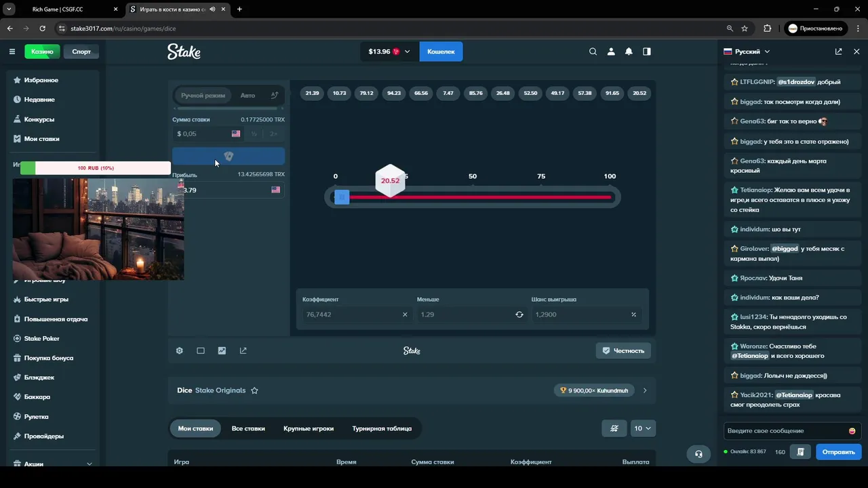Image resolution: width=868 pixels, height=488 pixels.
Task: Open the live stats chart icon
Action: (222, 350)
